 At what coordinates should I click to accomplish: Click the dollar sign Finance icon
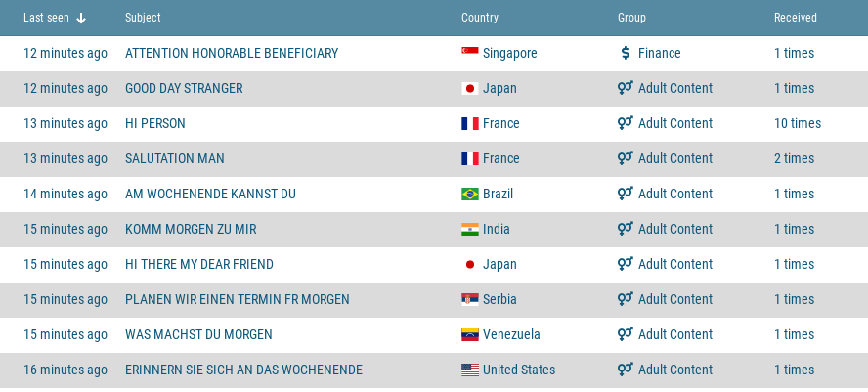point(626,53)
